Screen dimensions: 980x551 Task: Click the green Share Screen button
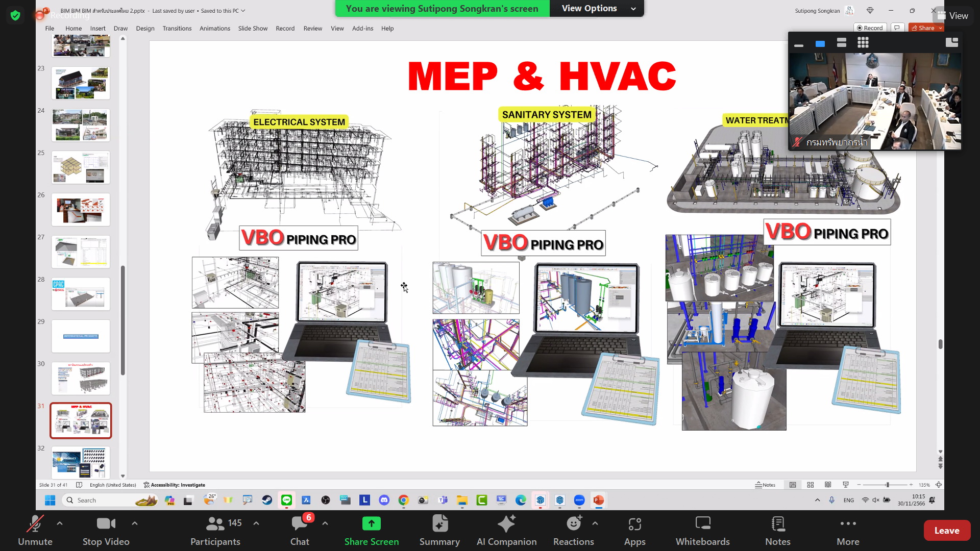tap(372, 531)
